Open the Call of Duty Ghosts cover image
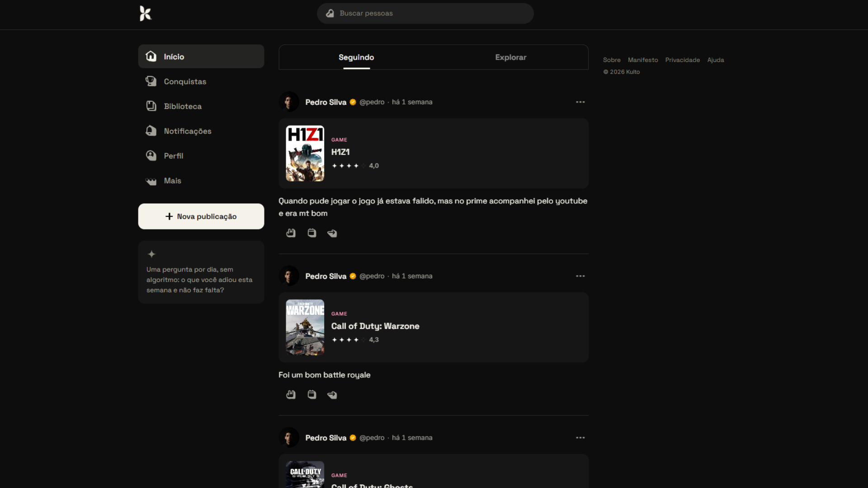Image resolution: width=868 pixels, height=488 pixels. pyautogui.click(x=305, y=474)
